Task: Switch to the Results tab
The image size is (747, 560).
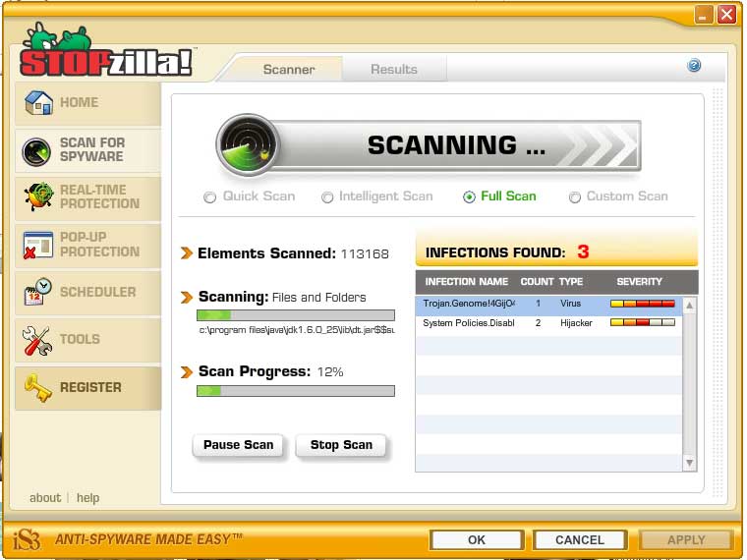Action: (x=394, y=70)
